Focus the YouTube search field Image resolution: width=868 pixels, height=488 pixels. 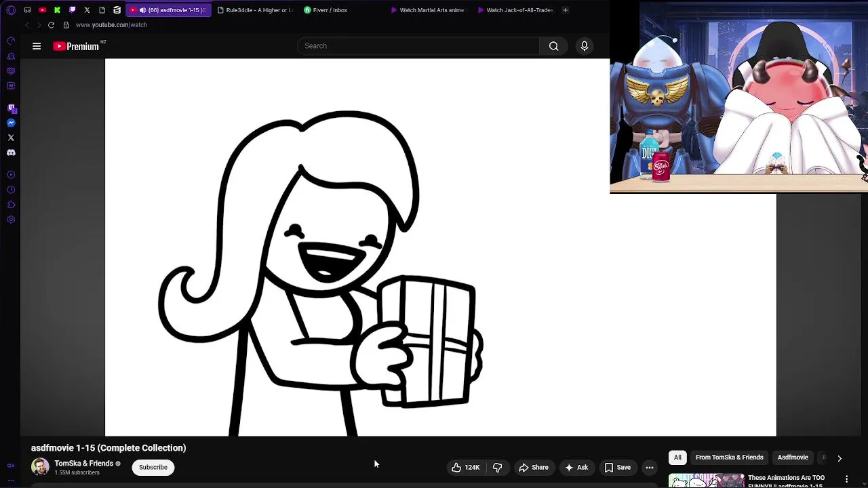(418, 46)
